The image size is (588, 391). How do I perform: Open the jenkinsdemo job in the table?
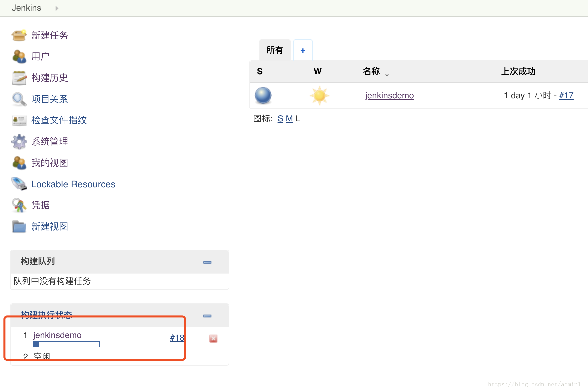pyautogui.click(x=389, y=95)
